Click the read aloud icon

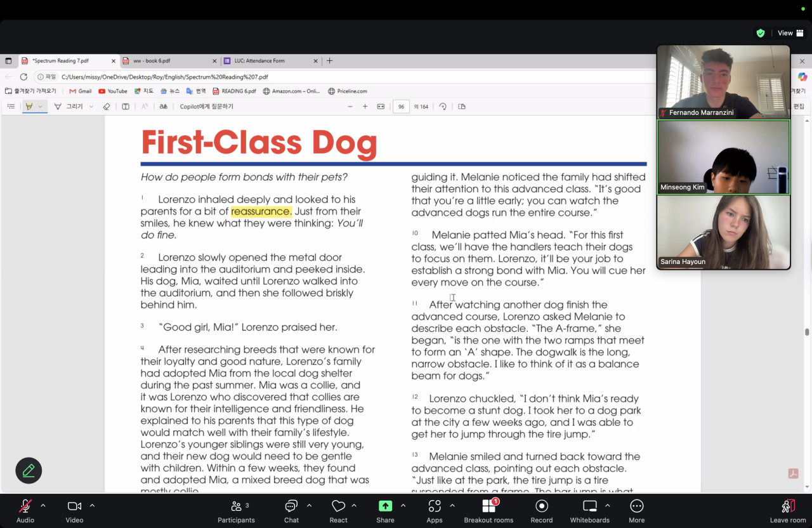tap(145, 107)
